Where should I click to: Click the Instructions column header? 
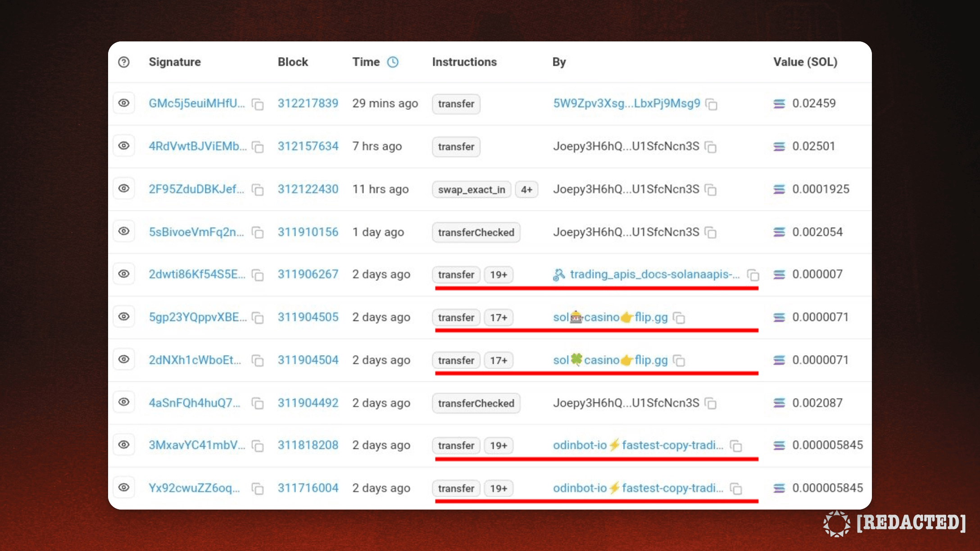464,62
